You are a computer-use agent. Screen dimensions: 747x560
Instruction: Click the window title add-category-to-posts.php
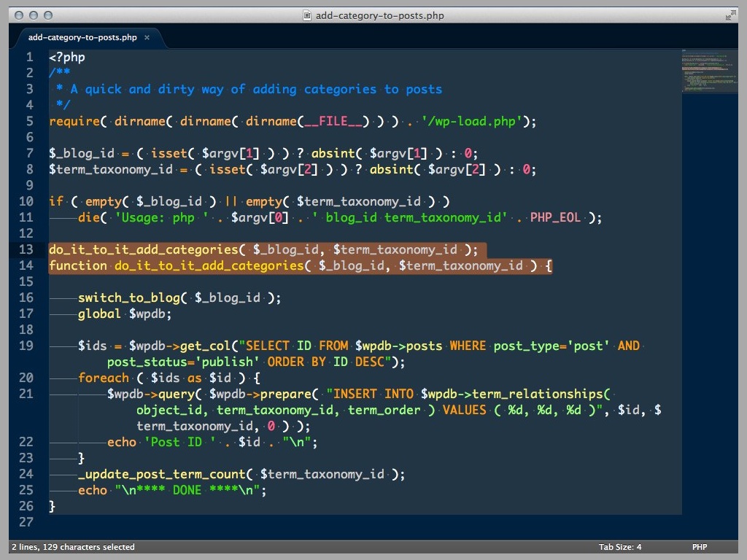pos(379,16)
